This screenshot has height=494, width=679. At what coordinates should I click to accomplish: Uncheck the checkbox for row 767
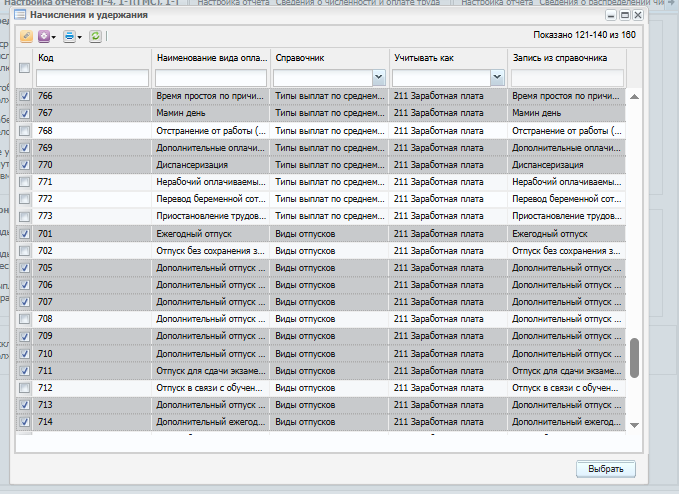click(25, 113)
